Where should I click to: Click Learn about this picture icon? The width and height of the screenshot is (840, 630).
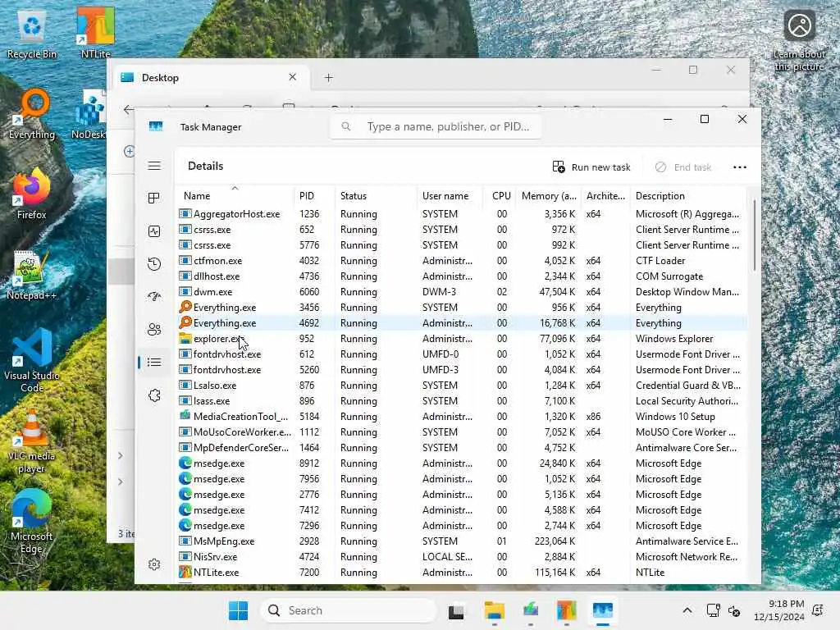799,39
